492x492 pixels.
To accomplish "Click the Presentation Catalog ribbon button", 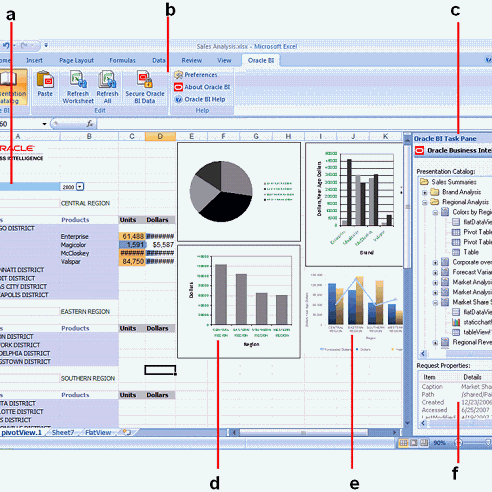I will pos(12,87).
